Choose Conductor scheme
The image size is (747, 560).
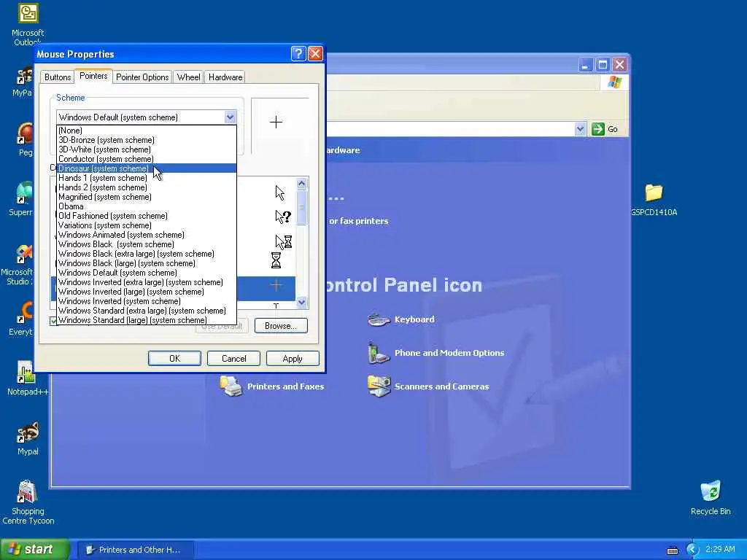[146, 159]
